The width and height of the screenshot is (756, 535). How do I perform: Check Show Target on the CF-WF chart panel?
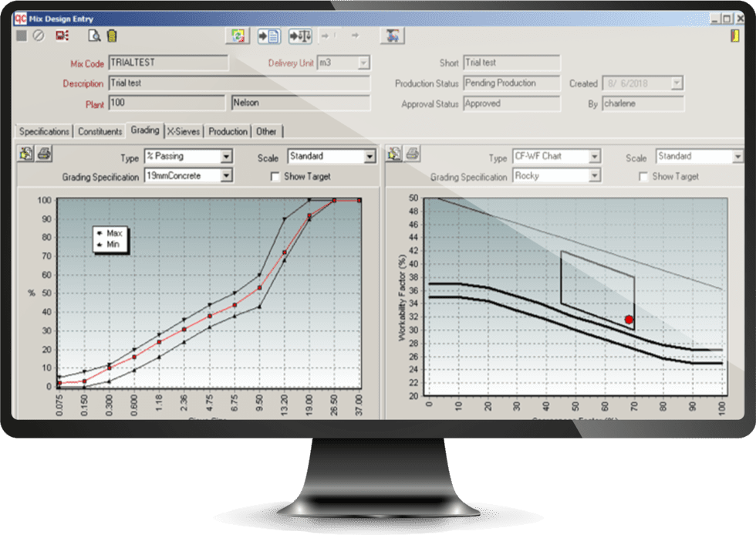point(644,176)
